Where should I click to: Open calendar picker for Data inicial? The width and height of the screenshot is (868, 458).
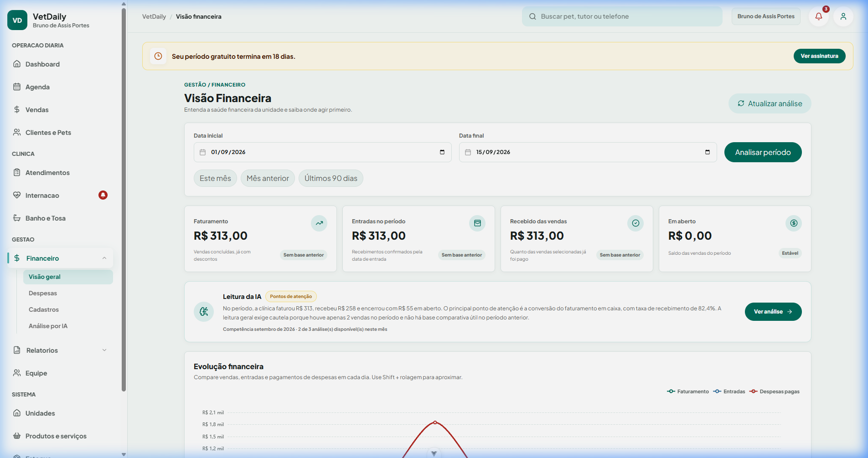pos(442,152)
